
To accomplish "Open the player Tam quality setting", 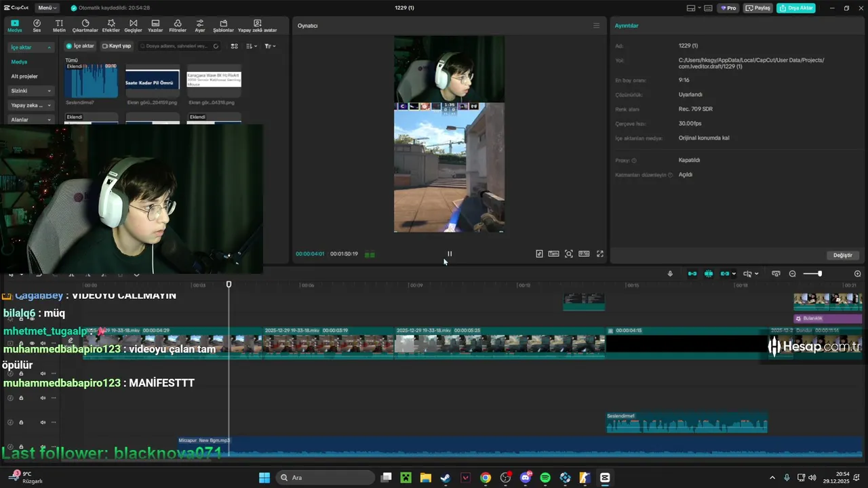I will point(553,253).
